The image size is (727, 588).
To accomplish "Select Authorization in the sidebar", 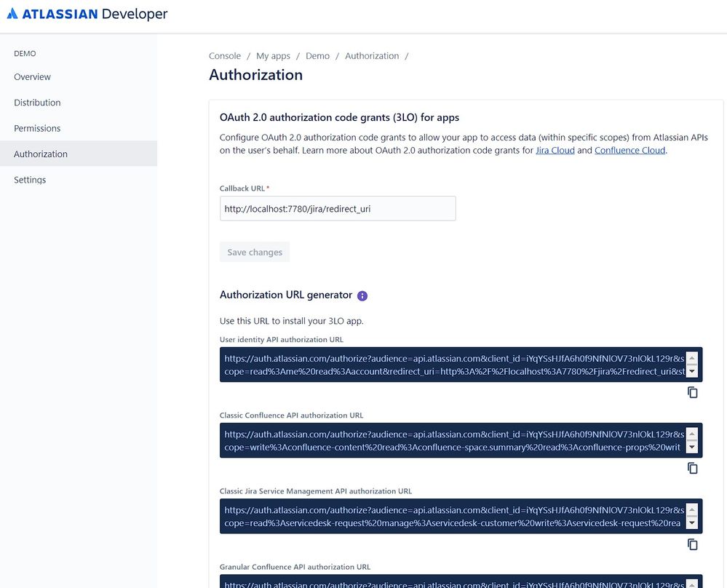I will 79,154.
